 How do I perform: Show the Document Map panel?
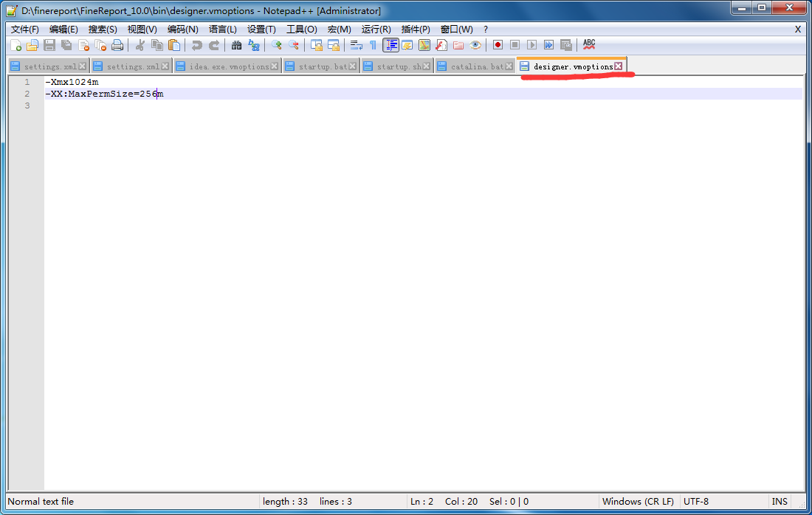click(424, 46)
